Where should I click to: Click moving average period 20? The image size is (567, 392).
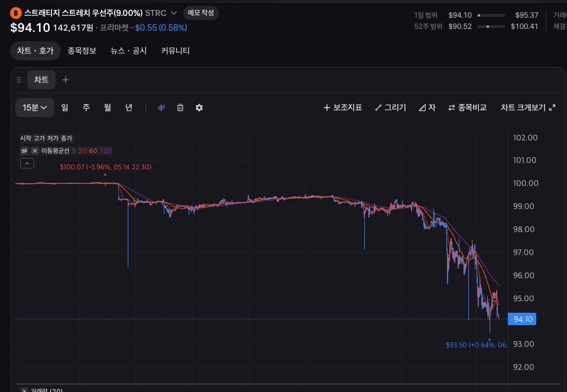(x=82, y=151)
